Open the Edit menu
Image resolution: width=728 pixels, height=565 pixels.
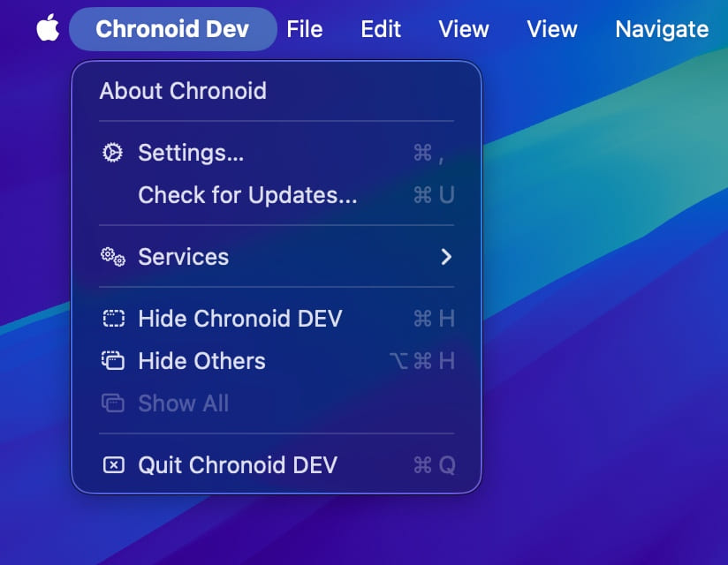pyautogui.click(x=380, y=28)
